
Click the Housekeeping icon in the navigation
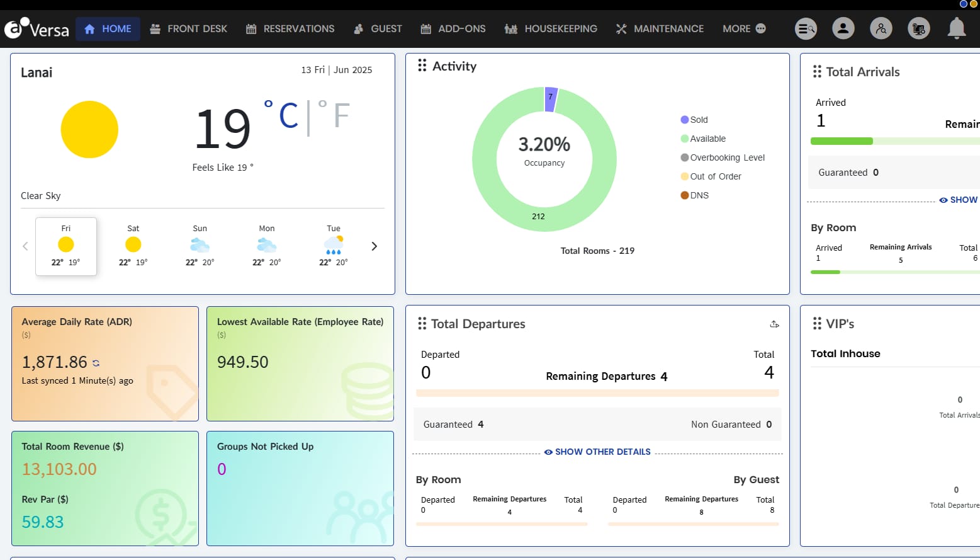point(512,28)
